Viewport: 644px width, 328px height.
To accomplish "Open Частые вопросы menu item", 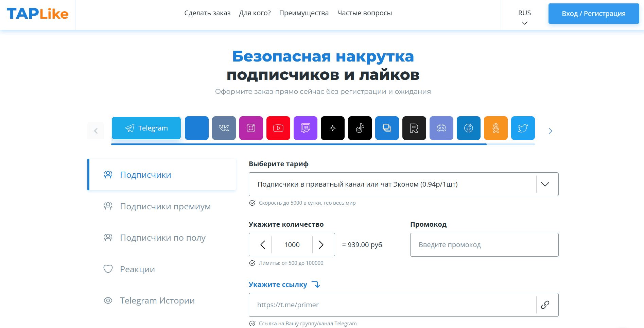I will tap(365, 13).
